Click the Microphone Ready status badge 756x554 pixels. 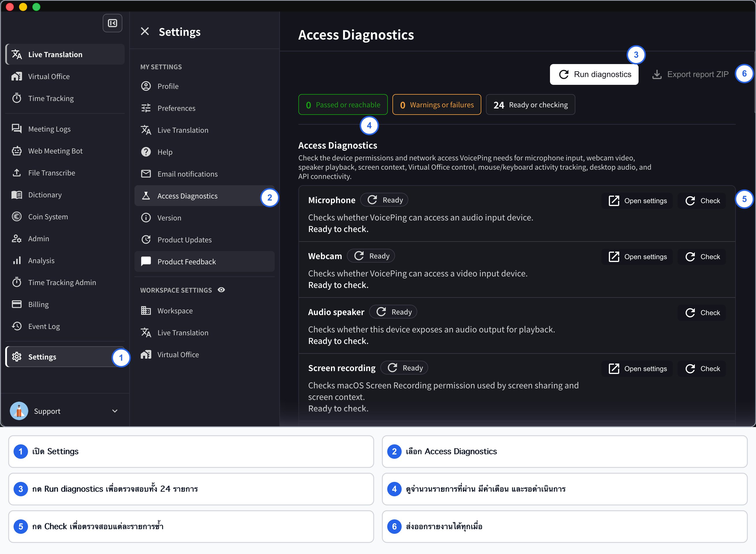pos(384,200)
